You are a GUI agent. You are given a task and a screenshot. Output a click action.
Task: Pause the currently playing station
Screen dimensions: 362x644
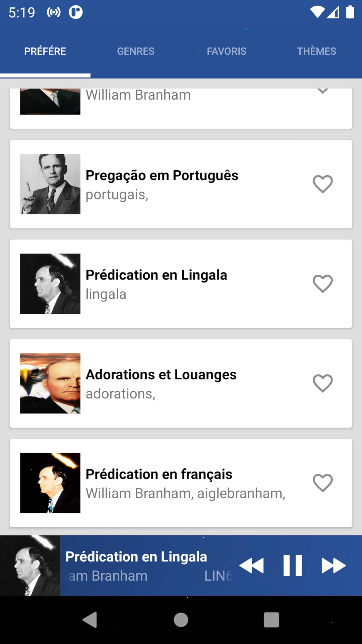[x=292, y=566]
